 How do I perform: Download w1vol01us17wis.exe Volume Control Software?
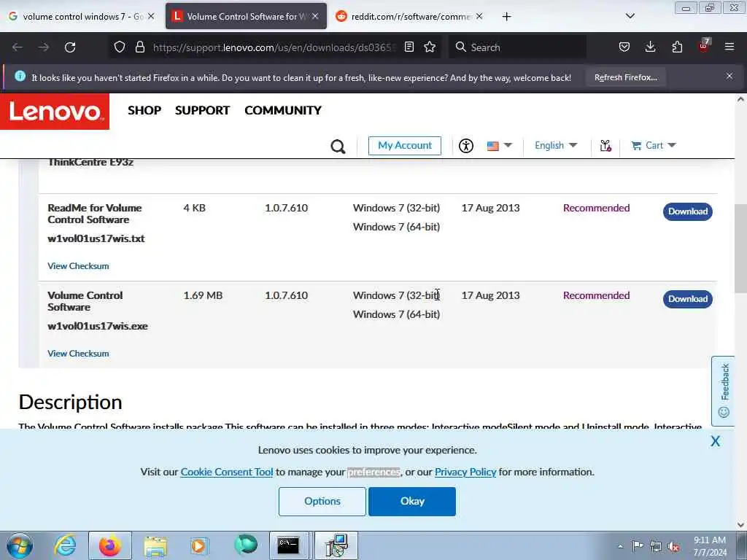click(x=687, y=298)
